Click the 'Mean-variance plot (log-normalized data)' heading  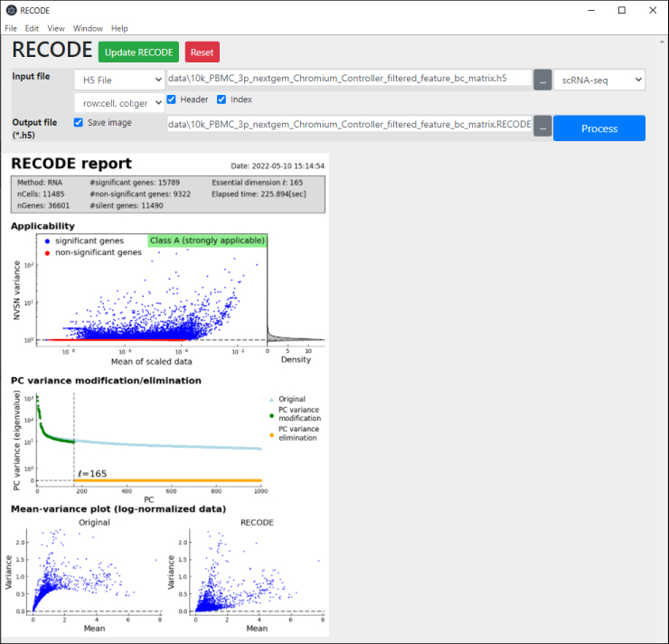pyautogui.click(x=118, y=508)
